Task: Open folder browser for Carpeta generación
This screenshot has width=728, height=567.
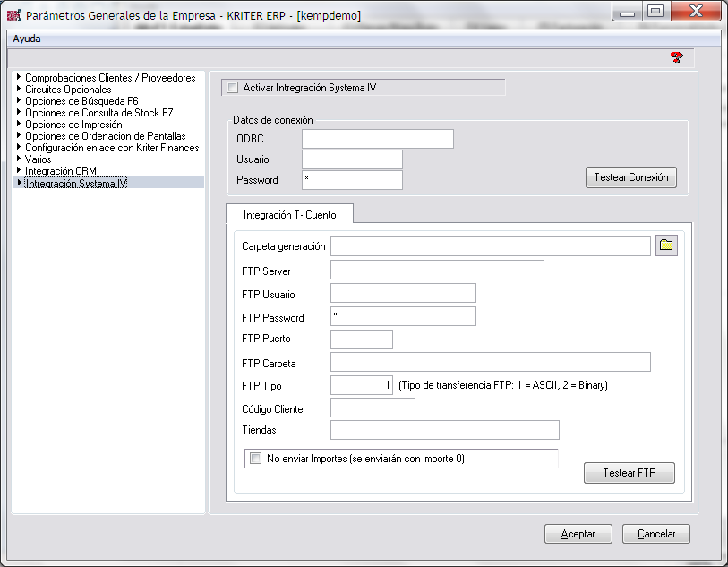Action: point(666,245)
